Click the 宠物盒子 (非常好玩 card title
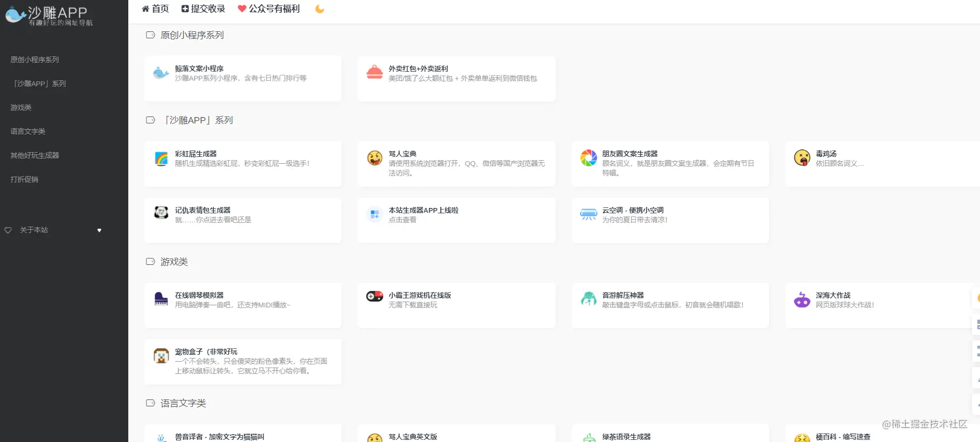This screenshot has width=980, height=442. (206, 352)
